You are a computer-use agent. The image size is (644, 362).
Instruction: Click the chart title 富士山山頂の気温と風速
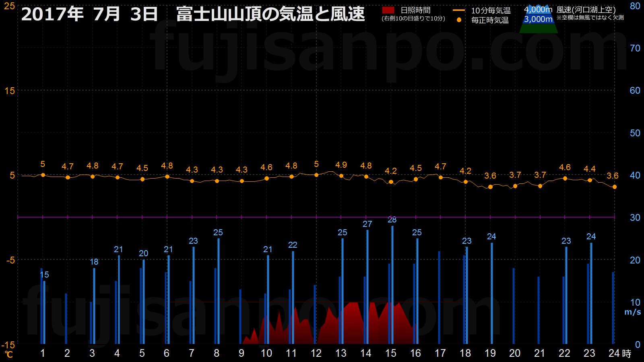click(x=270, y=14)
